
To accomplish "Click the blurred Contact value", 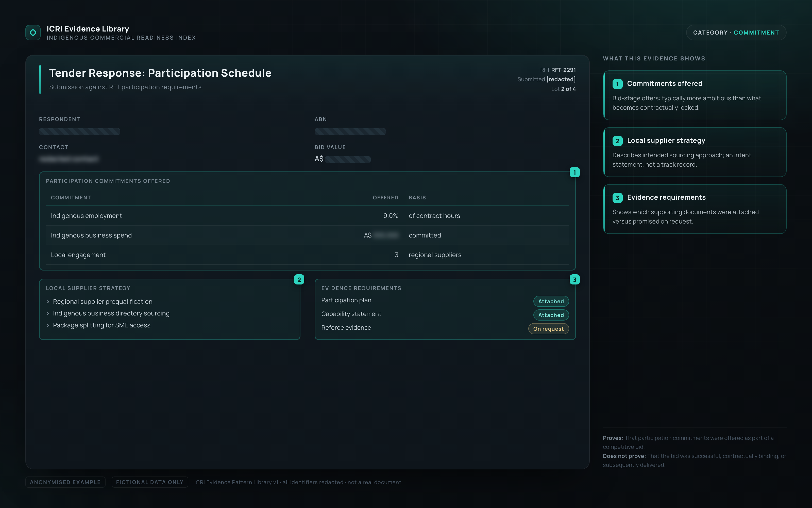I will (x=69, y=159).
